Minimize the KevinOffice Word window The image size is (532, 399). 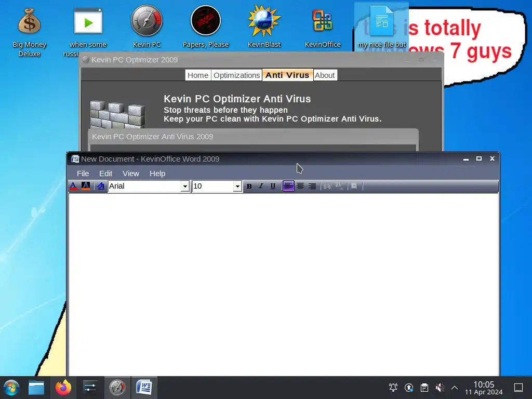tap(466, 159)
